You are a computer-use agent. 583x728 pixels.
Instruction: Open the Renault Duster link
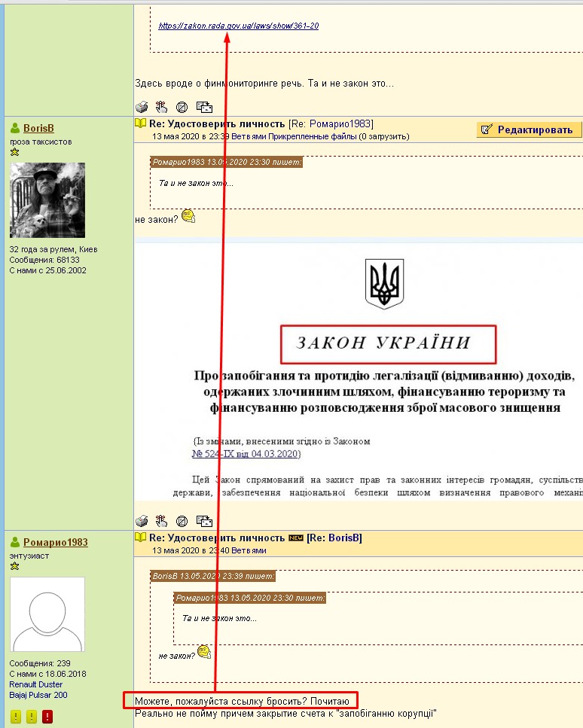point(34,684)
